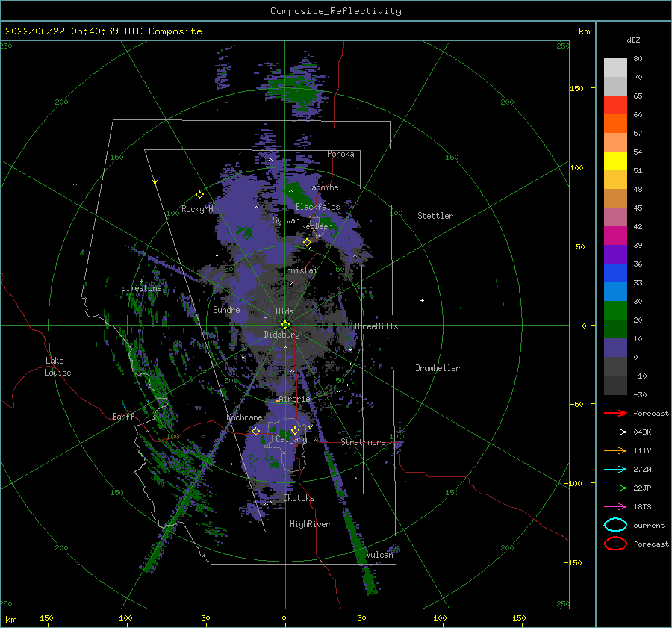Click the cyan current ellipse icon
Image resolution: width=672 pixels, height=628 pixels.
615,525
